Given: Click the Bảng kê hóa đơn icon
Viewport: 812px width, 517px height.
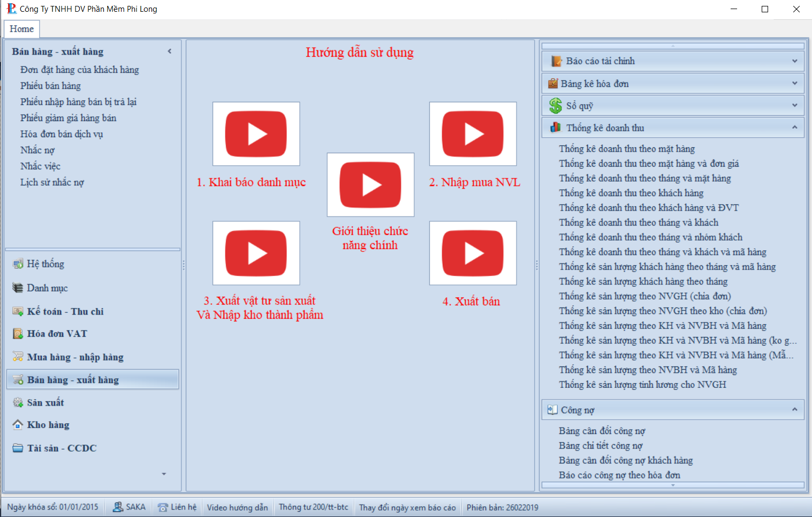Looking at the screenshot, I should (x=553, y=84).
